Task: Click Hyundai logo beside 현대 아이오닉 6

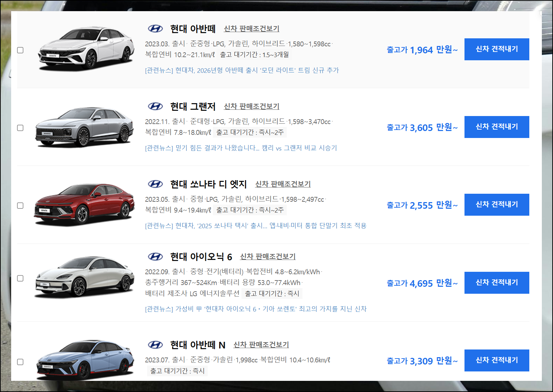Action: click(x=155, y=257)
